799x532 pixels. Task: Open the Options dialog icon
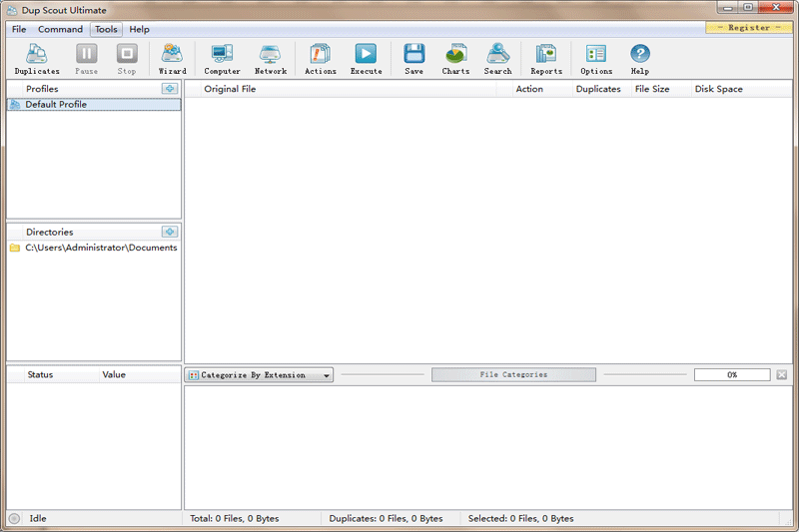point(596,59)
